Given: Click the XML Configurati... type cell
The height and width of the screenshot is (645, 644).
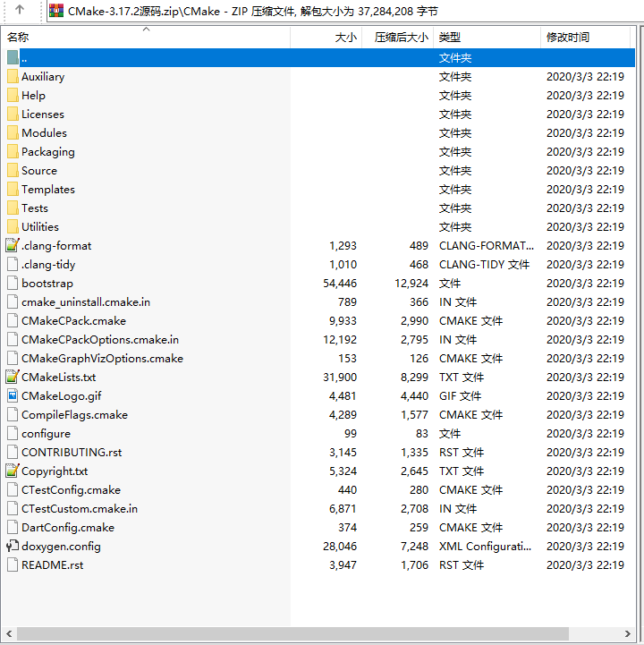Looking at the screenshot, I should coord(486,547).
